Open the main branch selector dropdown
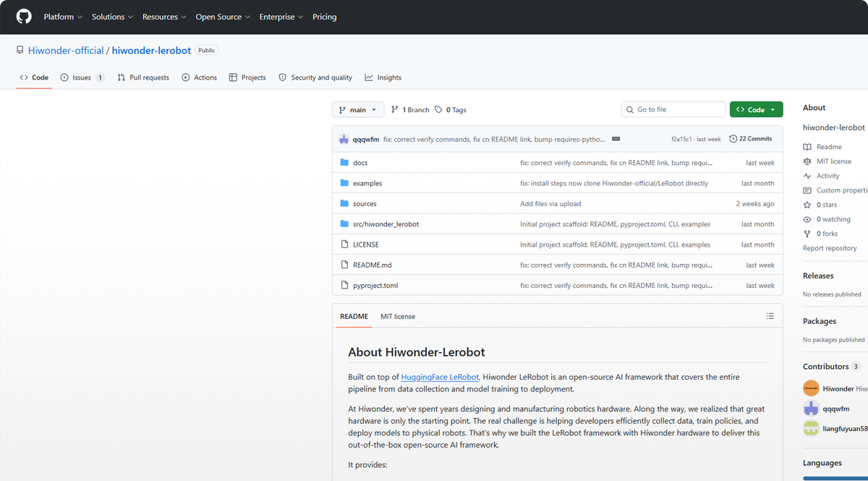868x481 pixels. click(358, 110)
